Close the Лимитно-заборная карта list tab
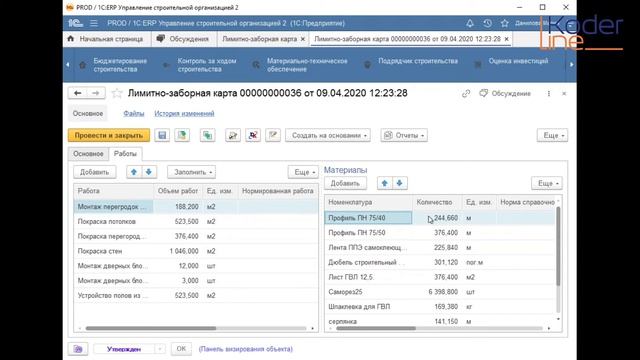Image resolution: width=640 pixels, height=360 pixels. (x=303, y=39)
